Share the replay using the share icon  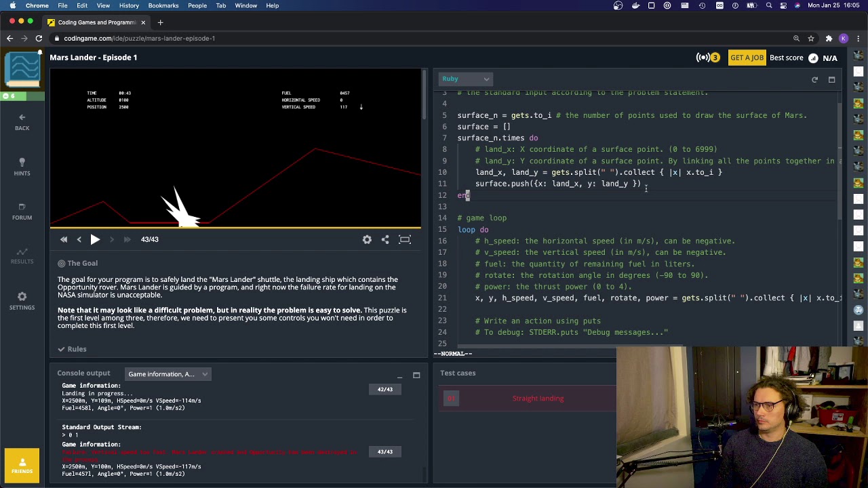(x=385, y=239)
